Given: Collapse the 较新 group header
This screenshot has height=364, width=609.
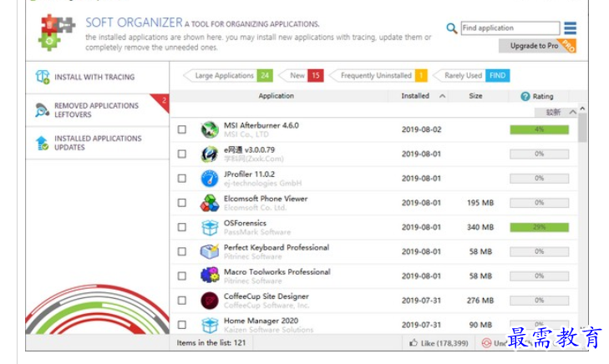Looking at the screenshot, I should tap(572, 112).
